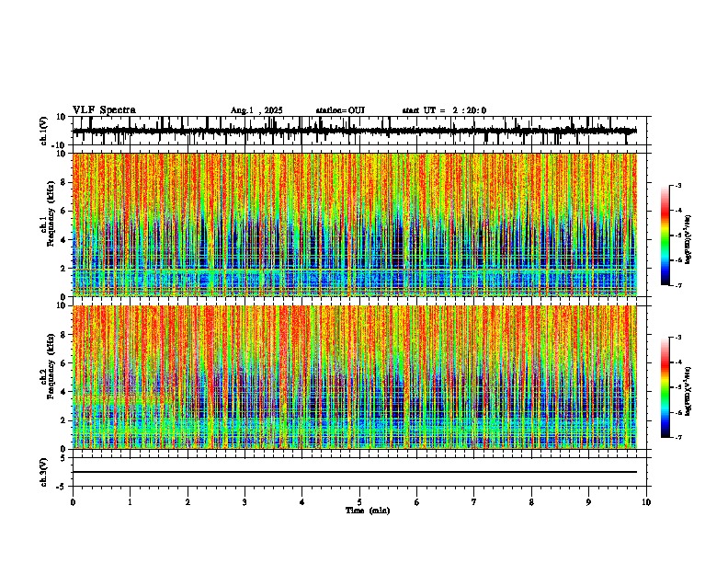Click time axis tick label '9'

point(588,502)
